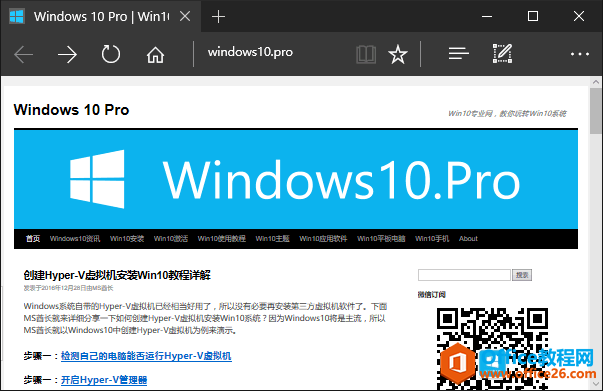The image size is (603, 391).
Task: Open the Win10主题 menu item
Action: (272, 239)
